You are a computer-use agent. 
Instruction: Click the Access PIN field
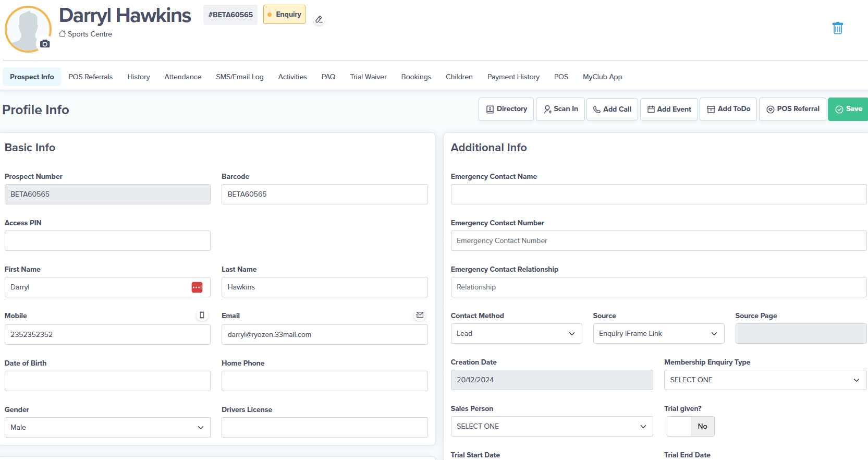tap(107, 241)
